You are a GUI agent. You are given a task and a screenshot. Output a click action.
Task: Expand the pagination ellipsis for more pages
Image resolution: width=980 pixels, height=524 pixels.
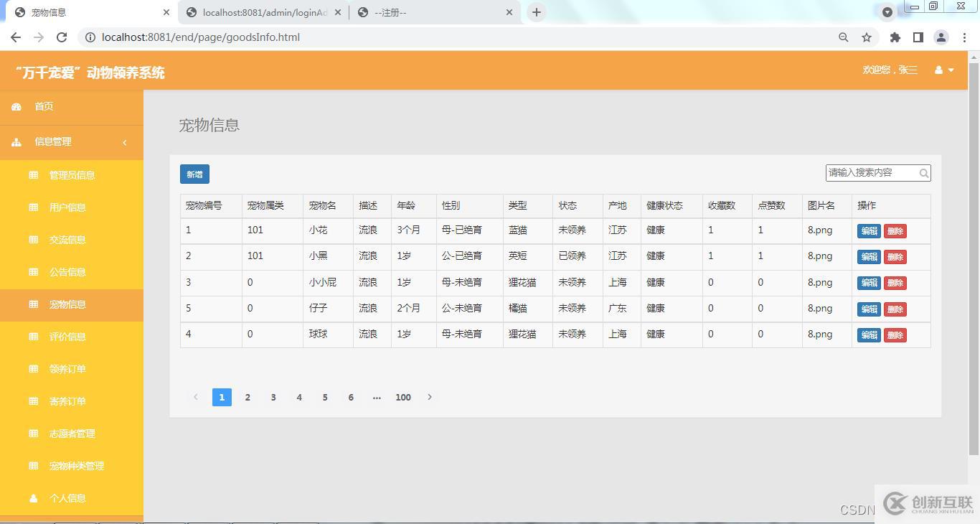point(377,397)
